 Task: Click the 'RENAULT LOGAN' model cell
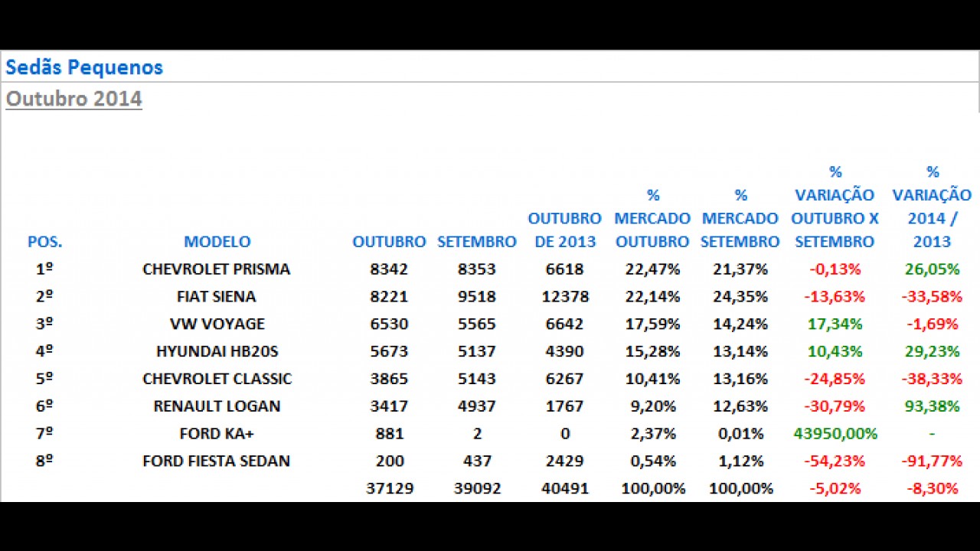(x=217, y=406)
